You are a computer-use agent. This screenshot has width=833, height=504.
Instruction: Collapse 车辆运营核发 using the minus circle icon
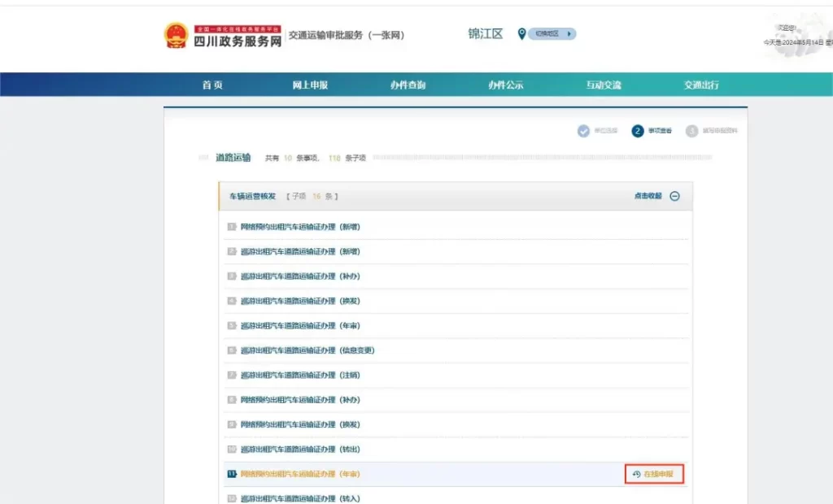coord(674,196)
